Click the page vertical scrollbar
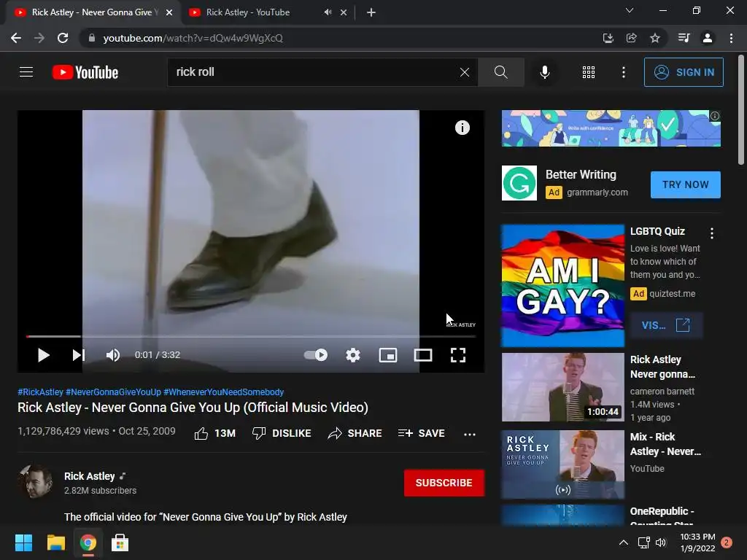Screen dimensions: 747x560 pyautogui.click(x=741, y=109)
